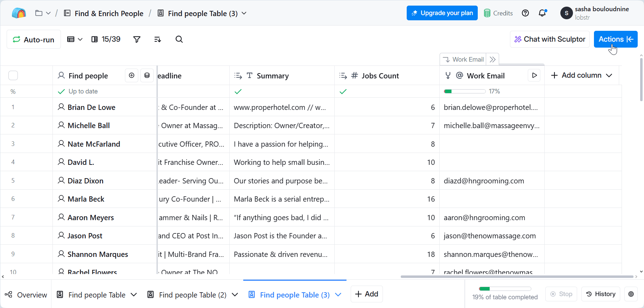Image resolution: width=644 pixels, height=308 pixels.
Task: Click the add-circle icon in Find people header
Action: [x=132, y=75]
